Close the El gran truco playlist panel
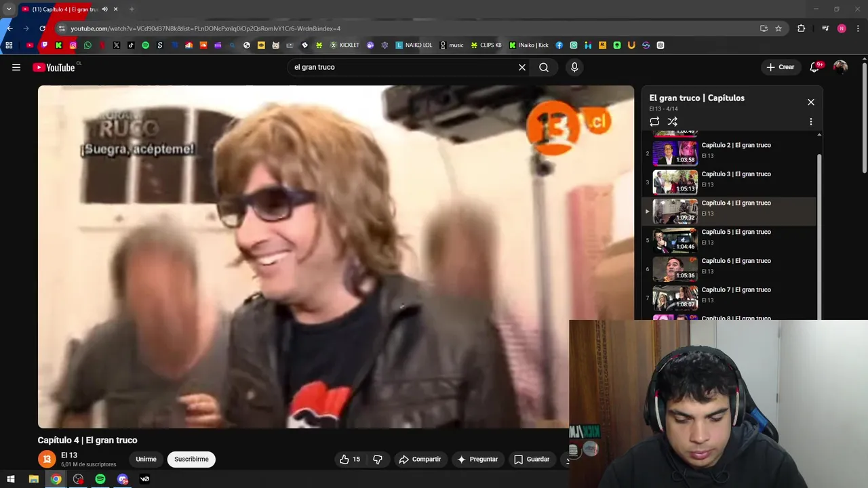 (x=811, y=102)
